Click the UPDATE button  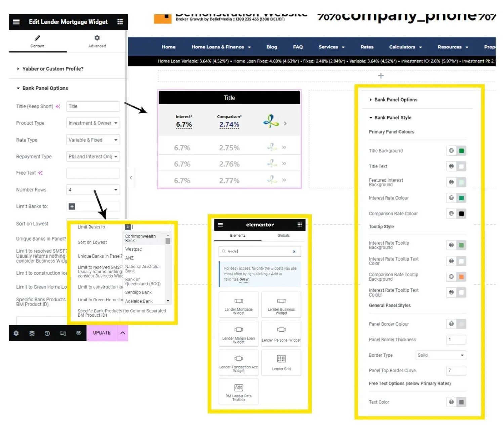tap(101, 333)
